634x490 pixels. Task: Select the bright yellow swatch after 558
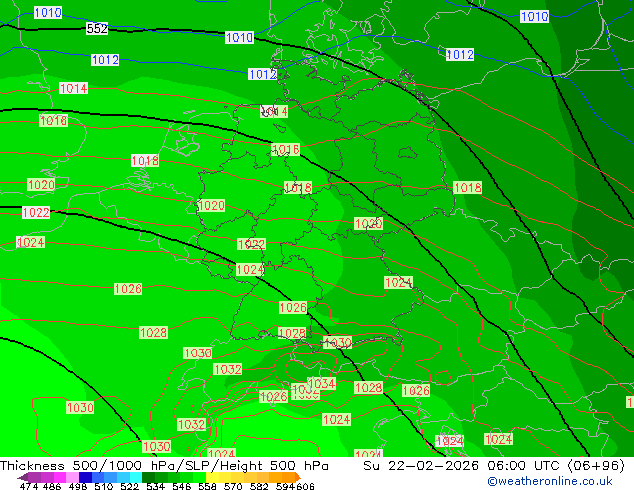click(x=212, y=477)
